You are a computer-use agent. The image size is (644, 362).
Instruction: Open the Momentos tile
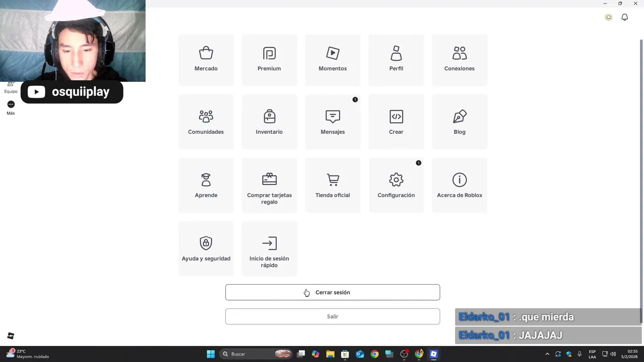(x=333, y=60)
